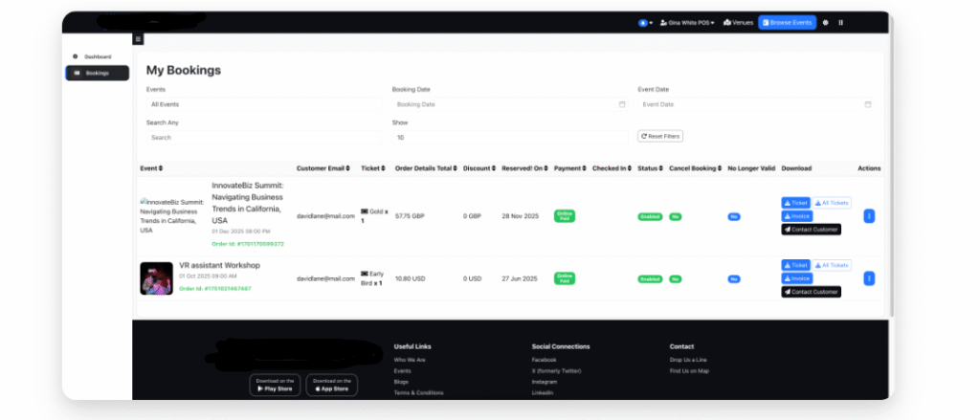This screenshot has width=980, height=420.
Task: Click VR assistant Workshop event thumbnail
Action: (x=156, y=277)
